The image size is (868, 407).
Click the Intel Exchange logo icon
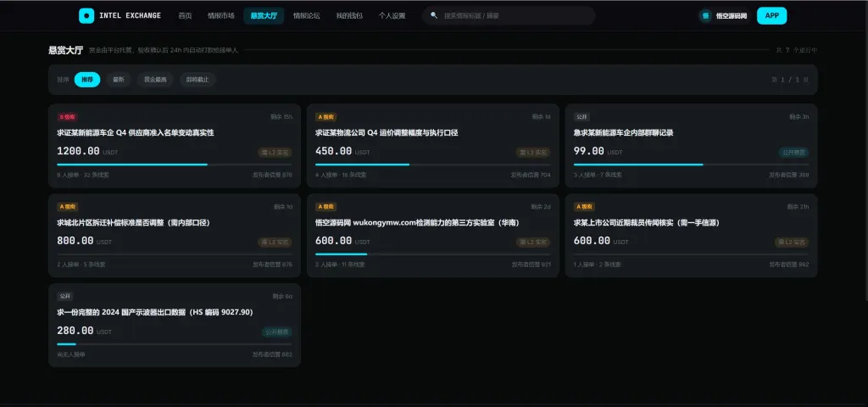[86, 15]
